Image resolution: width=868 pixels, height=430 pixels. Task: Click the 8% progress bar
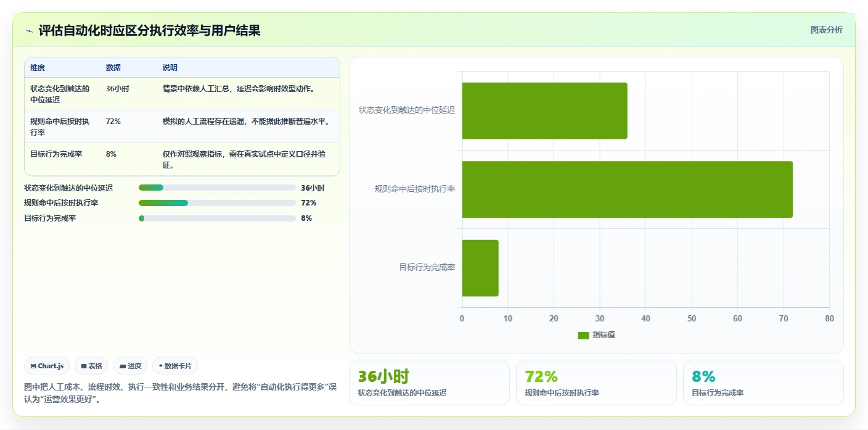click(218, 218)
